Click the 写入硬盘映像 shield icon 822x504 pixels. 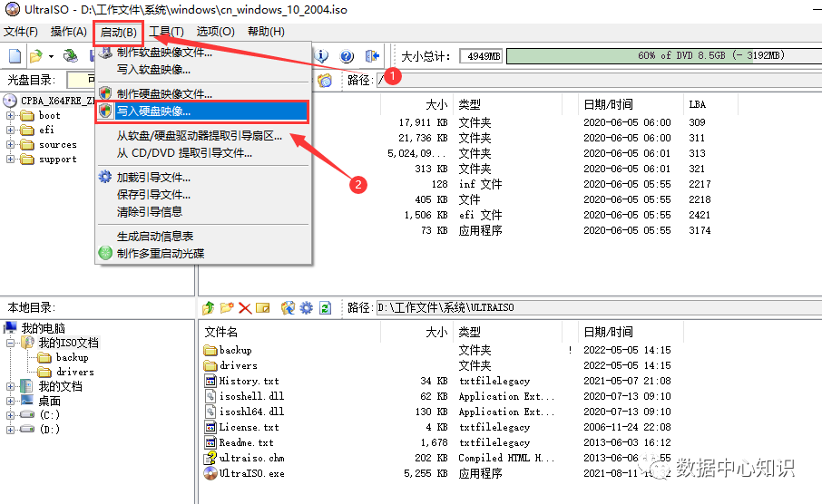(x=105, y=111)
